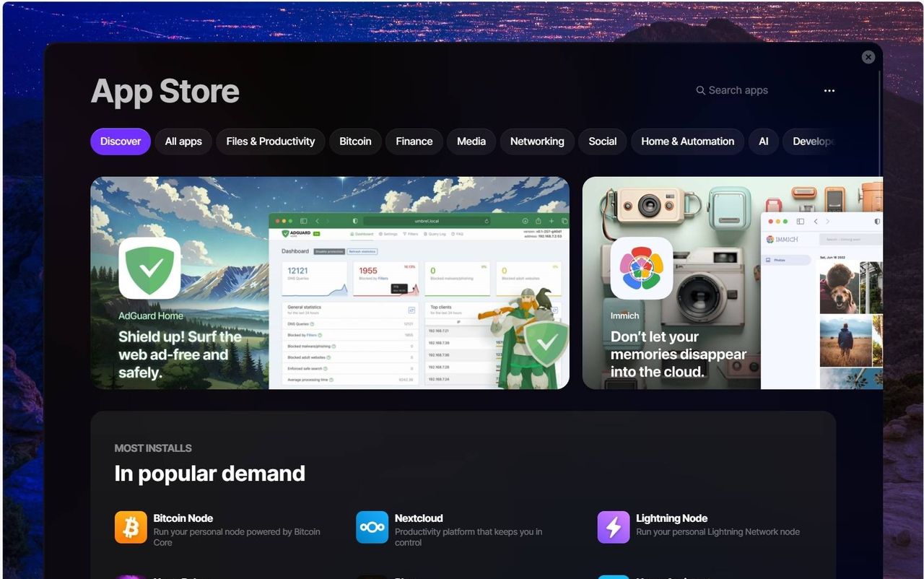
Task: Open the Networking category tab
Action: (x=537, y=142)
